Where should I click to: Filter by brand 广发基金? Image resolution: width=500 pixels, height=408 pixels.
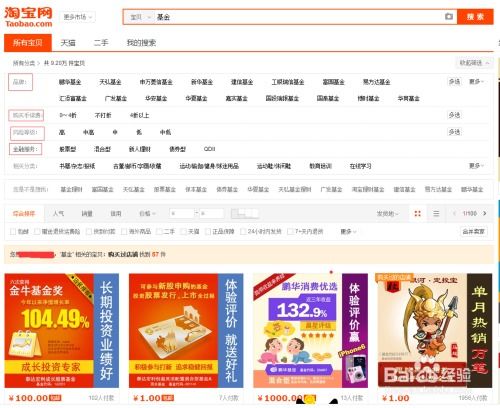[116, 98]
